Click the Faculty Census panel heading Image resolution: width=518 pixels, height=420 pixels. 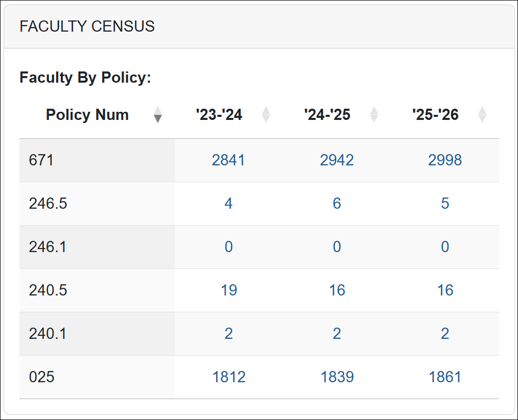pyautogui.click(x=87, y=27)
